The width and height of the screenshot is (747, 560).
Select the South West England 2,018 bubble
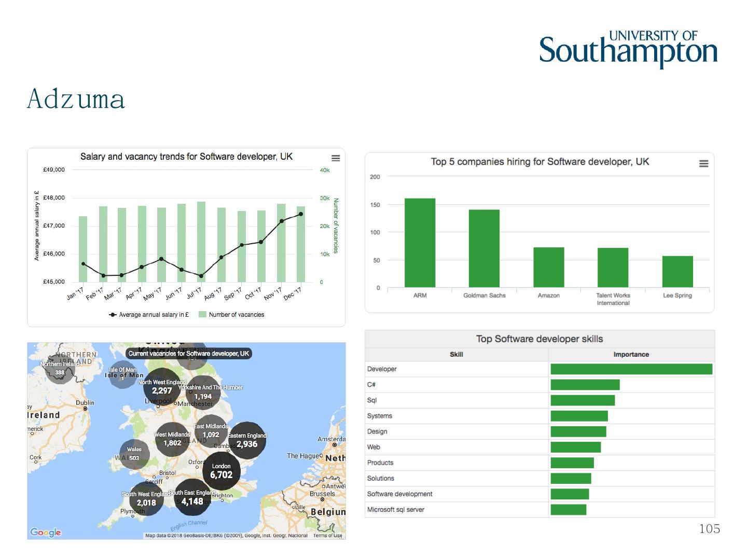(146, 499)
